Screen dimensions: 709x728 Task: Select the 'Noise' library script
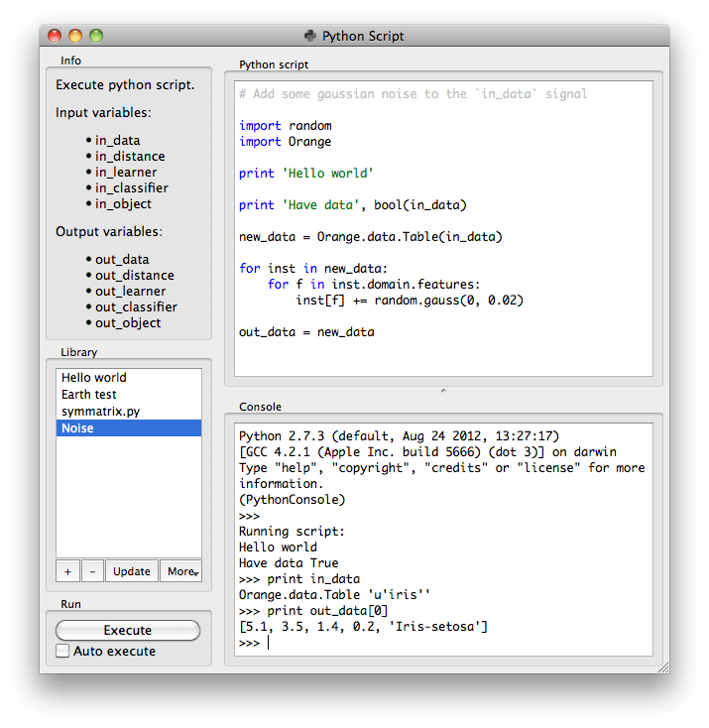coord(129,428)
